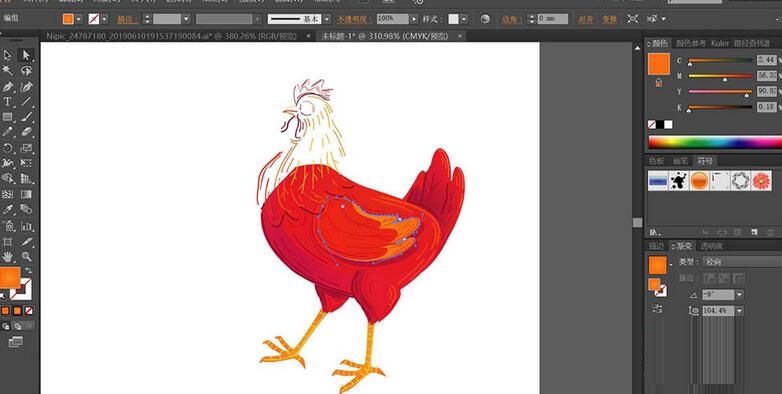The width and height of the screenshot is (782, 394).
Task: Click the red flower symbol thumbnail
Action: pos(761,180)
